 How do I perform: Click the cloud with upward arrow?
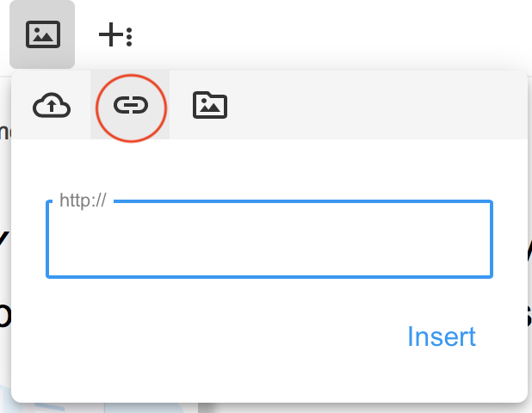click(52, 105)
